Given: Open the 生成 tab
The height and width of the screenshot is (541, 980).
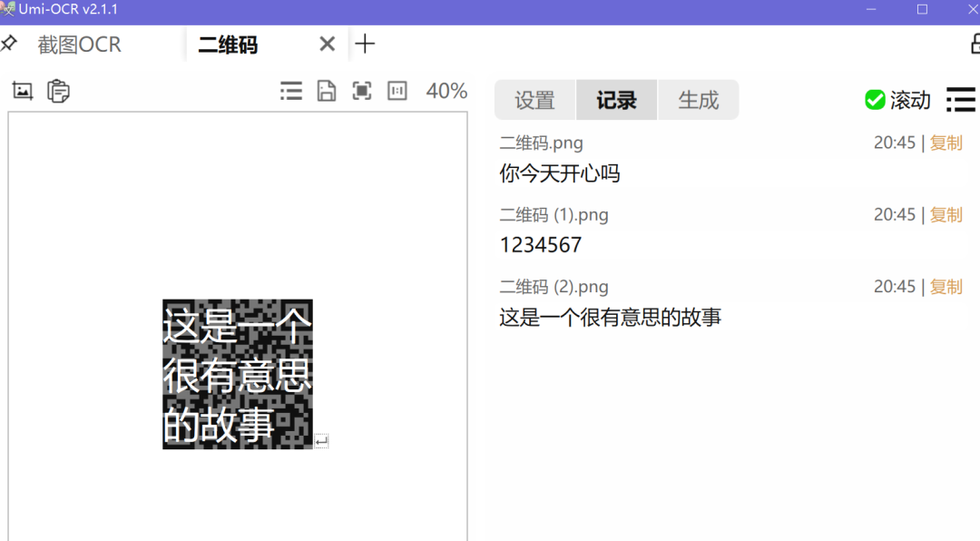Looking at the screenshot, I should click(698, 100).
